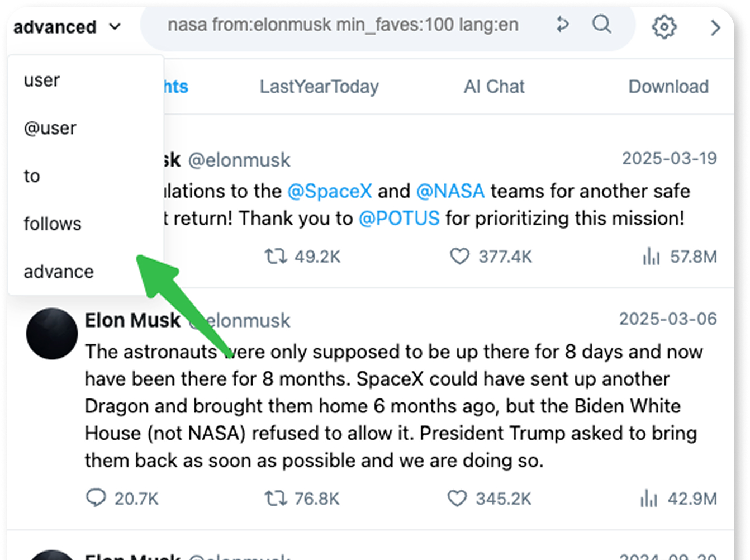Open settings with the gear icon
The height and width of the screenshot is (560, 750).
[x=664, y=26]
